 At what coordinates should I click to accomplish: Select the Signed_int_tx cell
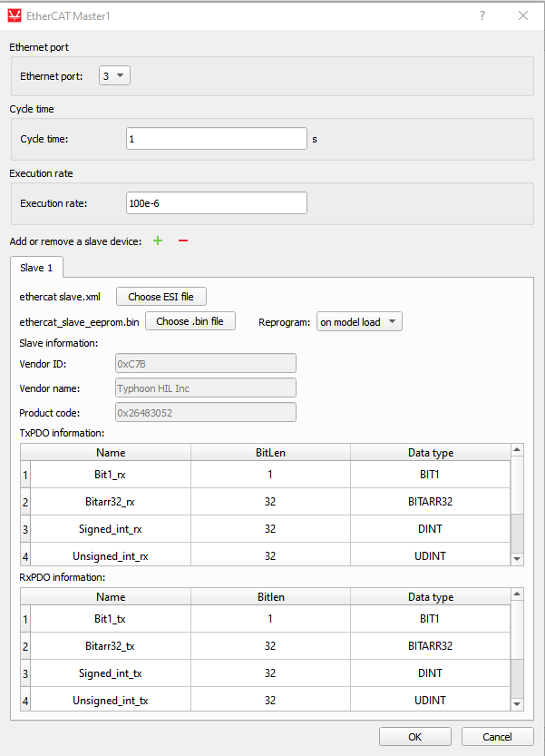(x=111, y=673)
